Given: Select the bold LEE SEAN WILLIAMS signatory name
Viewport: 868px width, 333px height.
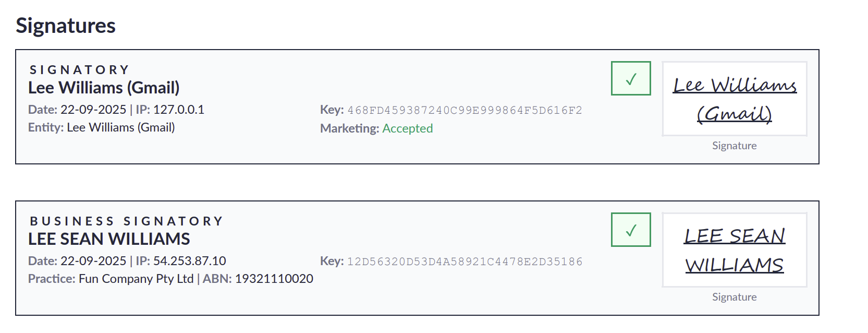Looking at the screenshot, I should [x=109, y=239].
